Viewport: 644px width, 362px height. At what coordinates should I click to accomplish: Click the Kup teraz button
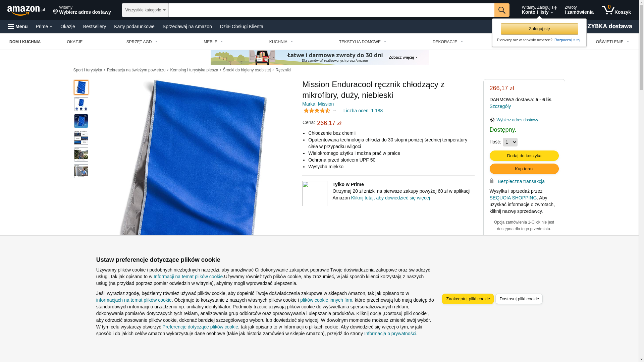[524, 169]
